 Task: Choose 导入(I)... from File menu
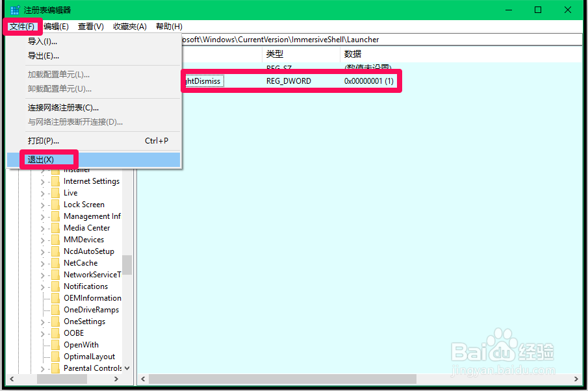pyautogui.click(x=94, y=42)
